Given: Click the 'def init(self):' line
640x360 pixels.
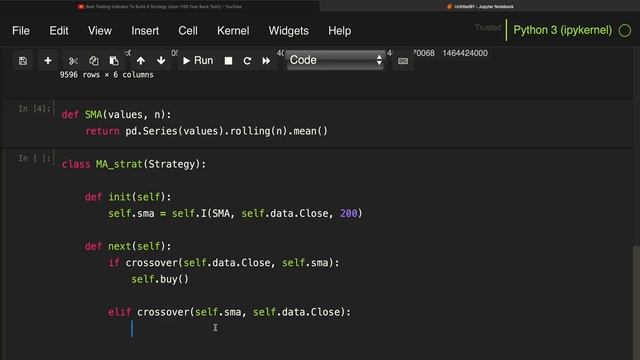Looking at the screenshot, I should click(128, 197).
